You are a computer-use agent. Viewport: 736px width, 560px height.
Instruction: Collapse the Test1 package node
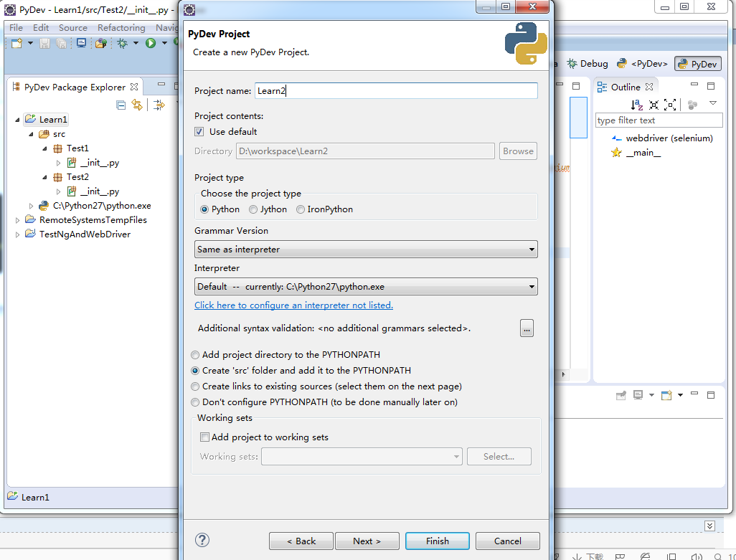44,148
